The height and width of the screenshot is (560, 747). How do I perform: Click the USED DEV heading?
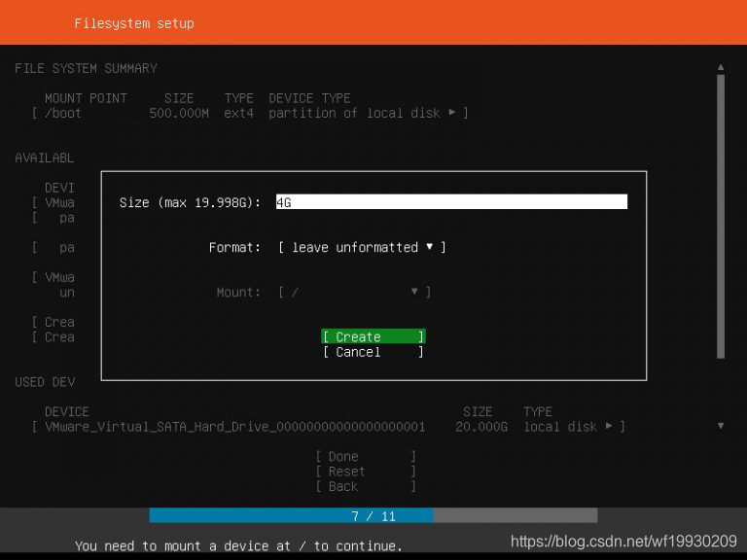(45, 382)
